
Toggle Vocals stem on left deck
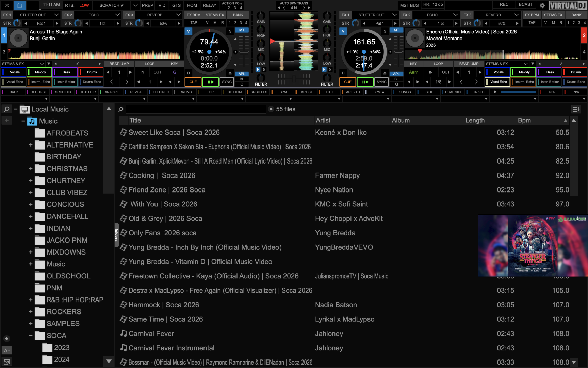pyautogui.click(x=15, y=72)
